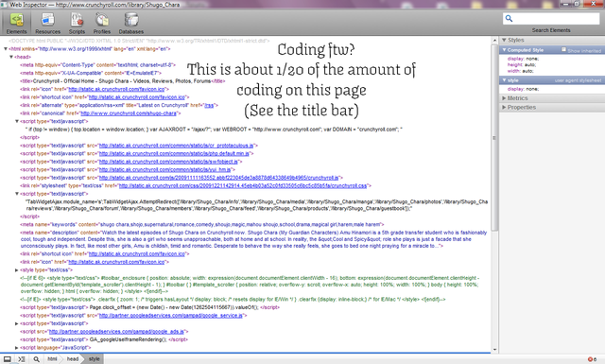Collapse the html root node

[x=6, y=49]
